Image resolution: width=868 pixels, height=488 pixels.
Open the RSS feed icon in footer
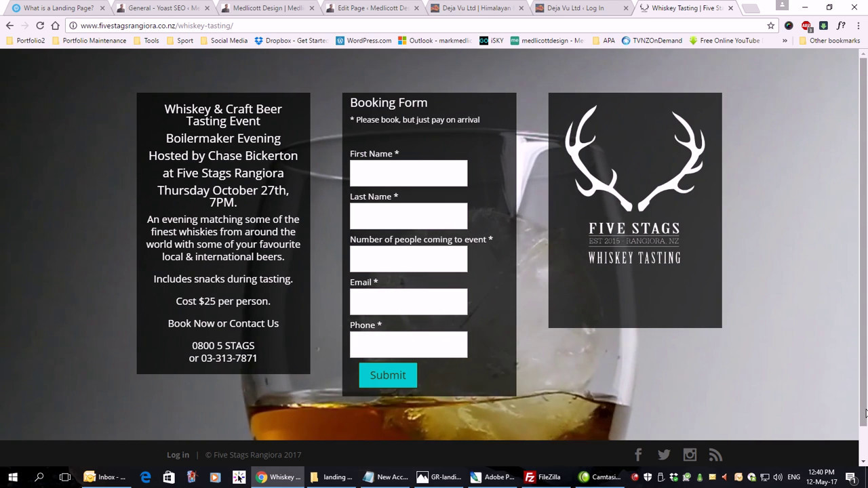(x=715, y=455)
